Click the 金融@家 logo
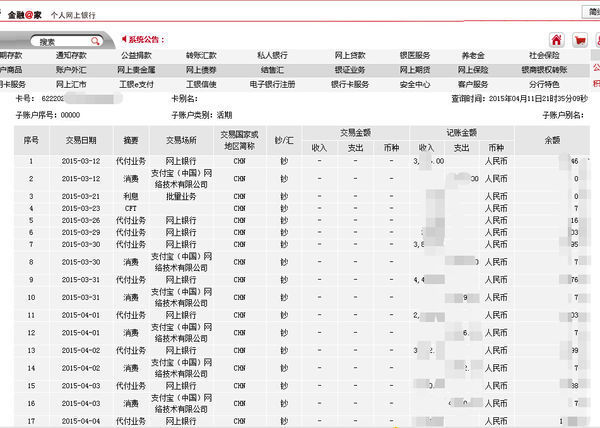 pyautogui.click(x=24, y=15)
